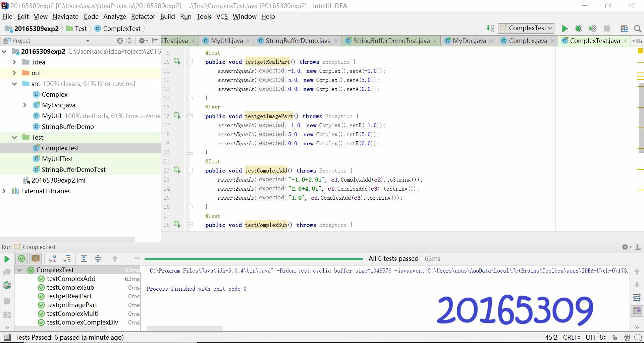
Task: Click the stop square in Run panel sidebar
Action: [x=7, y=301]
